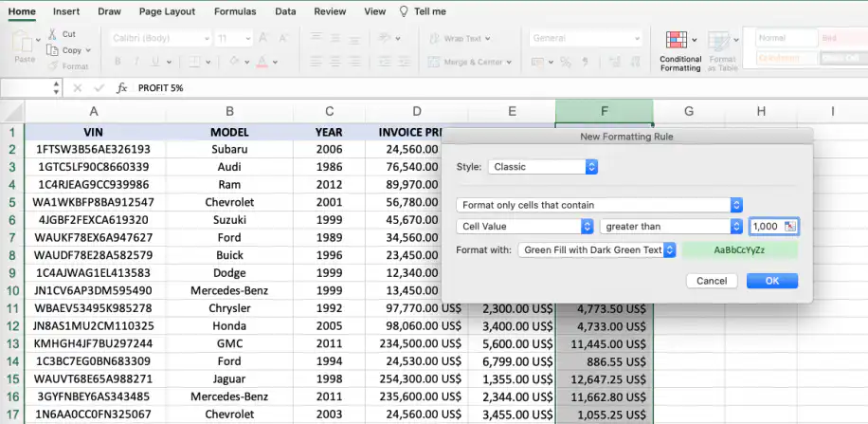Click the Cut scissors icon
Screen dimensions: 868x424
(52, 34)
